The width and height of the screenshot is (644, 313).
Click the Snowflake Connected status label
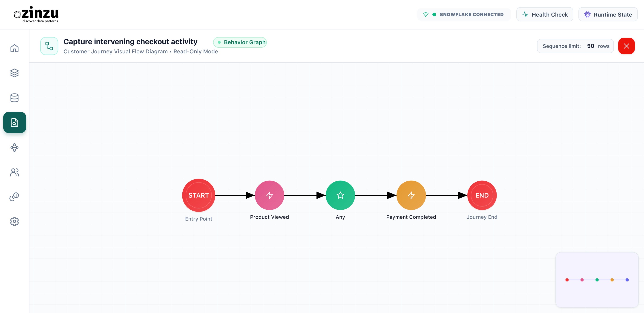coord(471,14)
